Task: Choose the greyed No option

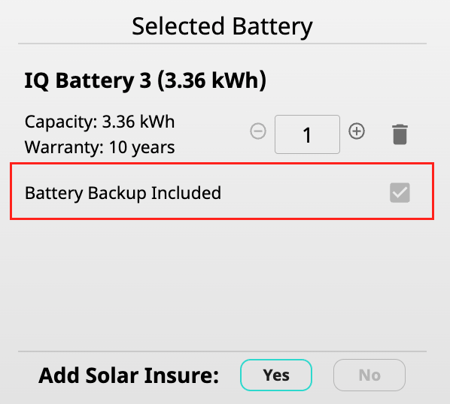Action: point(369,375)
